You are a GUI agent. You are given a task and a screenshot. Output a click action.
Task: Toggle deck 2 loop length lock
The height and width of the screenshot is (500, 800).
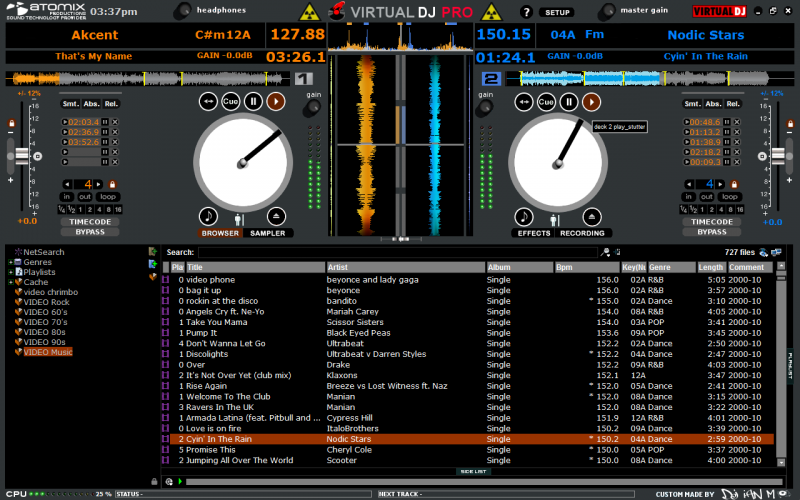(734, 184)
